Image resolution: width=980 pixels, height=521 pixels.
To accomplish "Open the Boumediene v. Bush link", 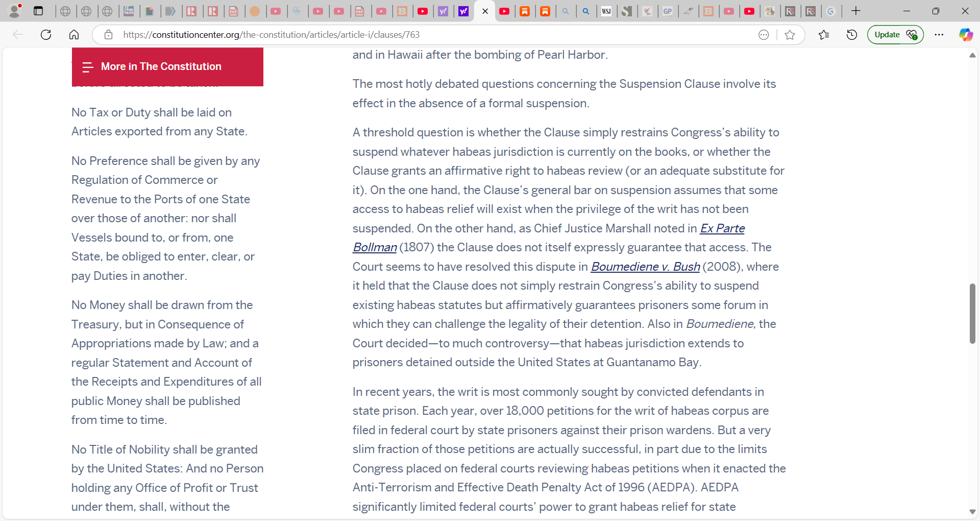I will click(645, 267).
